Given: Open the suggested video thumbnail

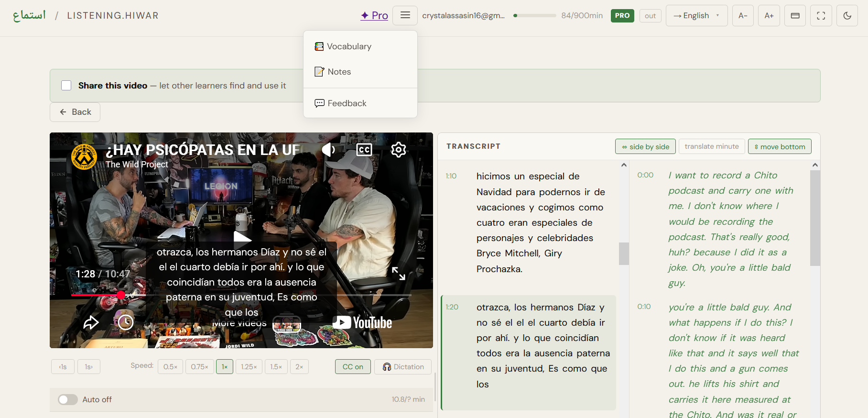Looking at the screenshot, I should click(x=287, y=324).
